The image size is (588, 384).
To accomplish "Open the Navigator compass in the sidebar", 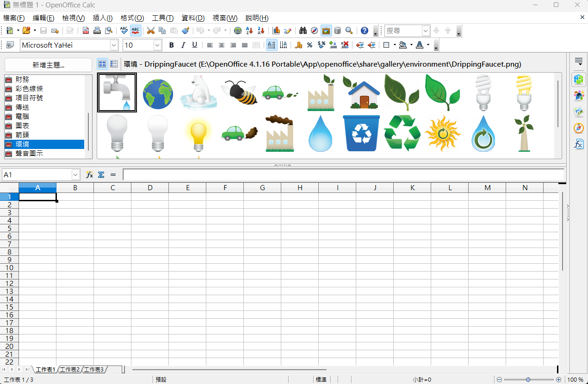I will click(578, 128).
